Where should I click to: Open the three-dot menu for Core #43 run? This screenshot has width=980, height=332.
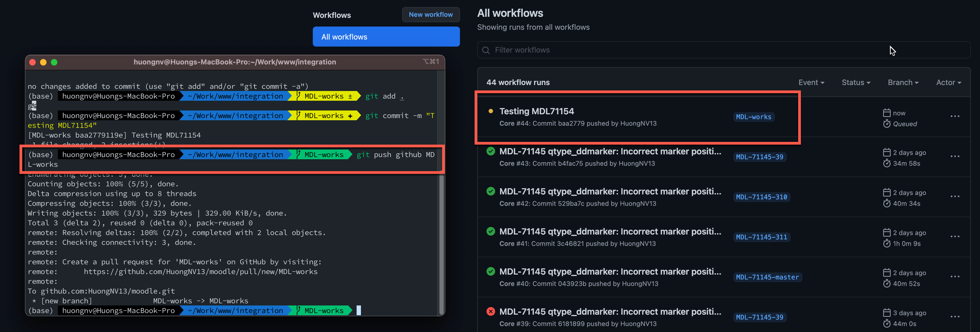[x=955, y=156]
